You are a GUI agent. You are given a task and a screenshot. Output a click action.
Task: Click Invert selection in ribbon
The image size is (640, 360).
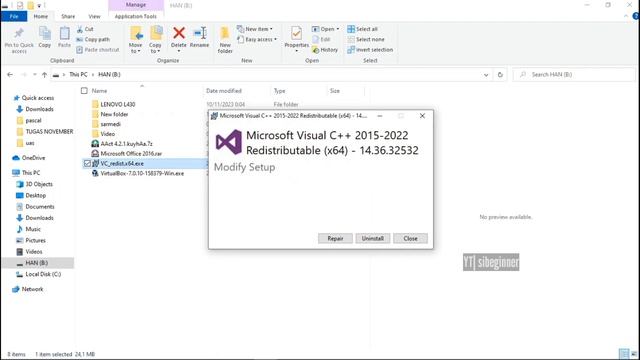click(x=370, y=49)
